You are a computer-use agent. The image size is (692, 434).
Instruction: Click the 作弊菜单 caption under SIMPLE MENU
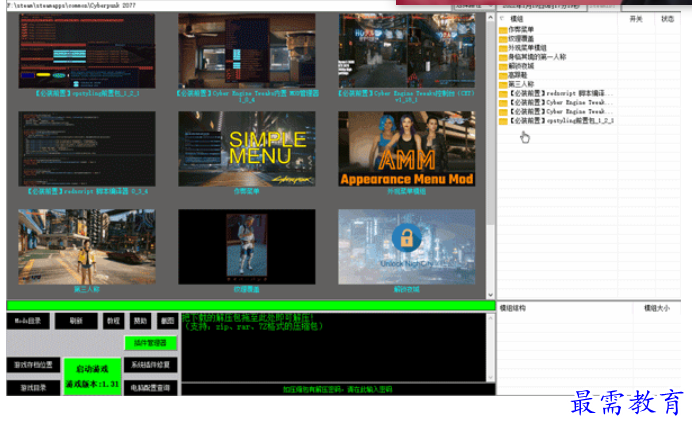(247, 192)
